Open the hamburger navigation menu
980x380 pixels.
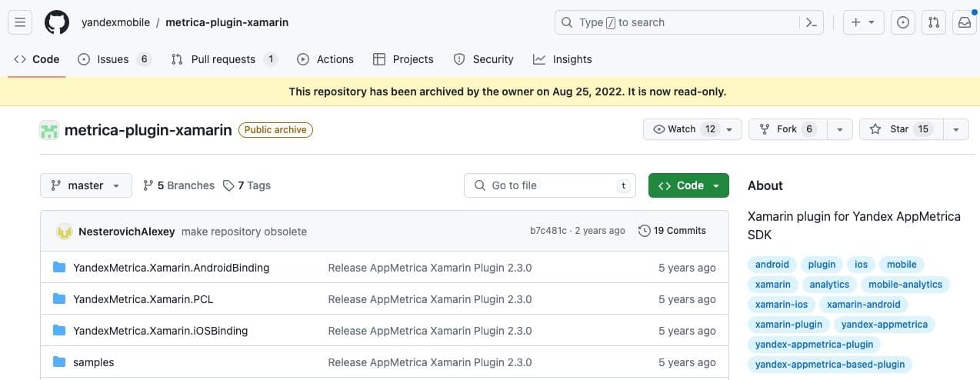click(20, 22)
